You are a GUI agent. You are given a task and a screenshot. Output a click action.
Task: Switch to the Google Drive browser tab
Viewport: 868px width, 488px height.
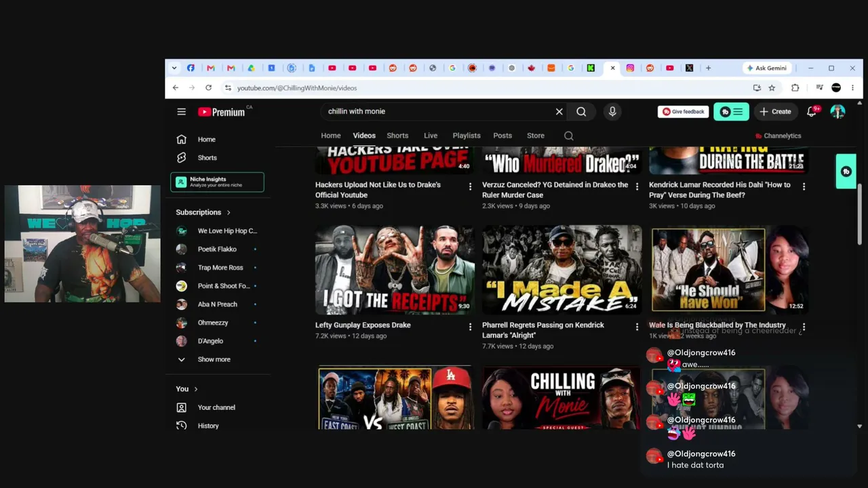251,68
